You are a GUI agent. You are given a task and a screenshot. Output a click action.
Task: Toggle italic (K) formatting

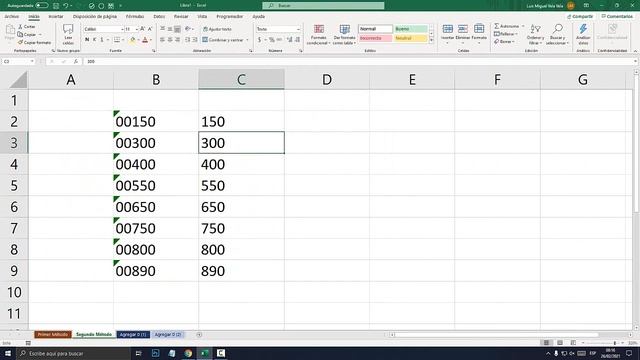(x=94, y=40)
